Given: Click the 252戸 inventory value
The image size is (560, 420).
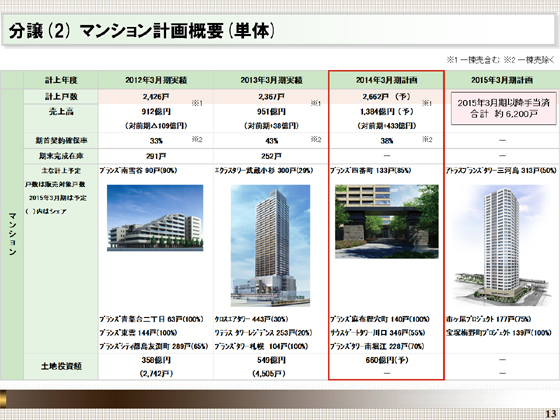Looking at the screenshot, I should coord(271,156).
